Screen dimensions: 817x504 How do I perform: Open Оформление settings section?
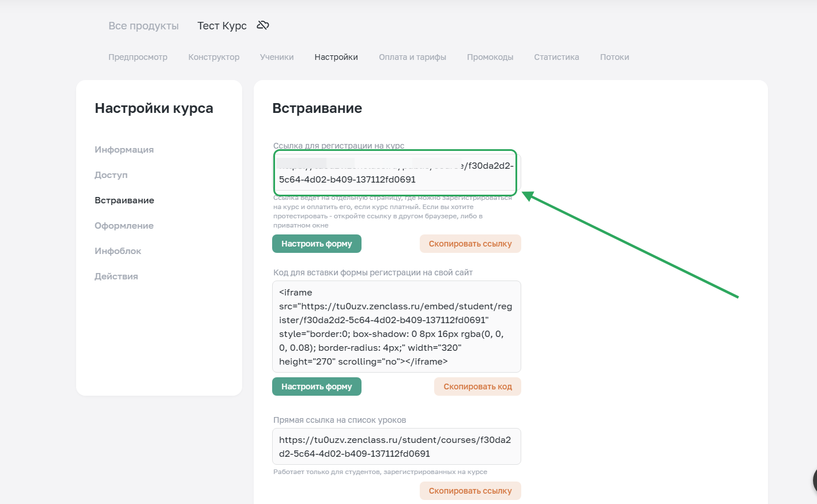(x=124, y=226)
